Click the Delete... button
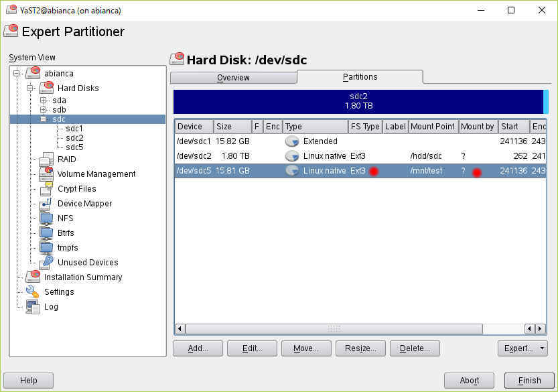The width and height of the screenshot is (558, 392). 415,348
